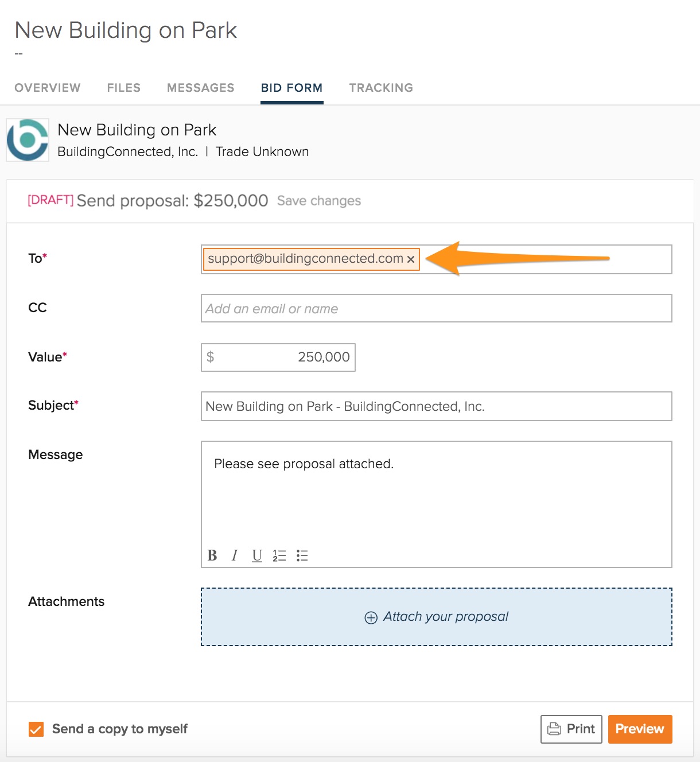Focus the Value amount field

pos(278,357)
